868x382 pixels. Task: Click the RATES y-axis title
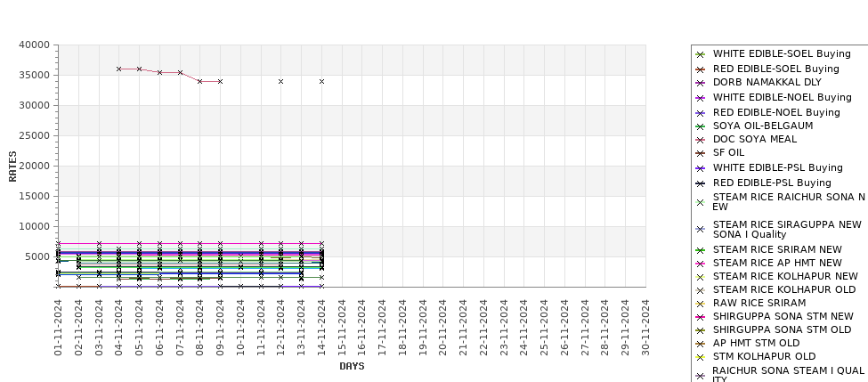coord(12,166)
